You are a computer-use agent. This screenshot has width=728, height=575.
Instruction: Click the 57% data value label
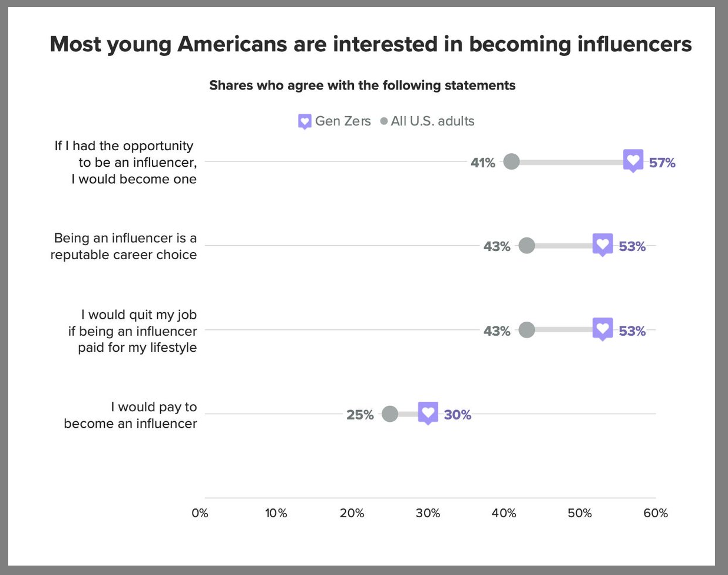pos(662,163)
